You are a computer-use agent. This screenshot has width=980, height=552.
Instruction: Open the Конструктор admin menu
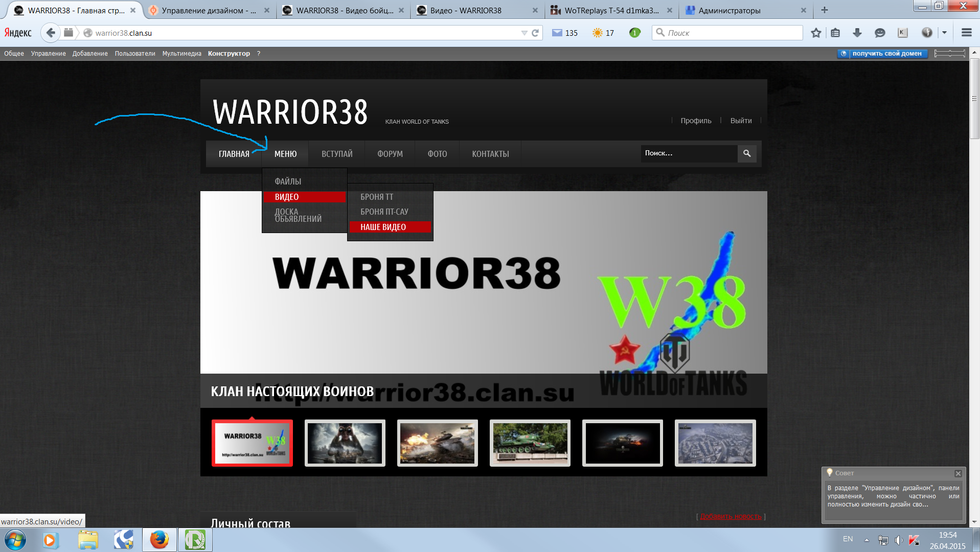(x=229, y=54)
